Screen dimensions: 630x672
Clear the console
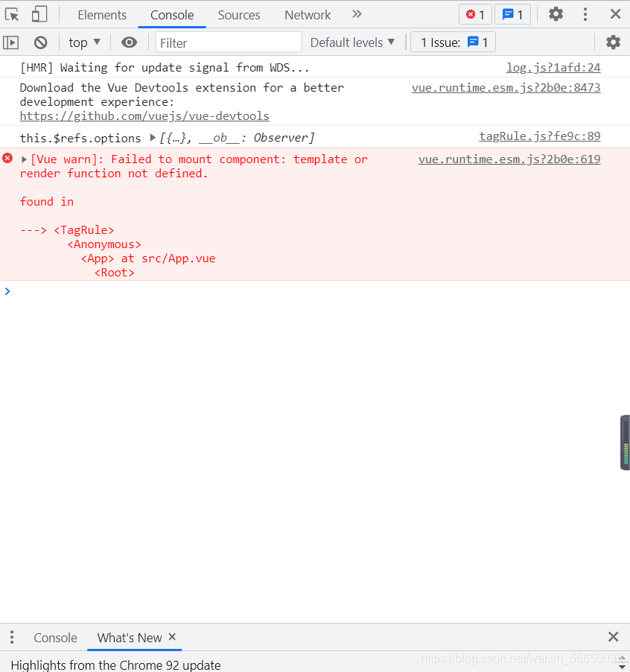click(41, 42)
